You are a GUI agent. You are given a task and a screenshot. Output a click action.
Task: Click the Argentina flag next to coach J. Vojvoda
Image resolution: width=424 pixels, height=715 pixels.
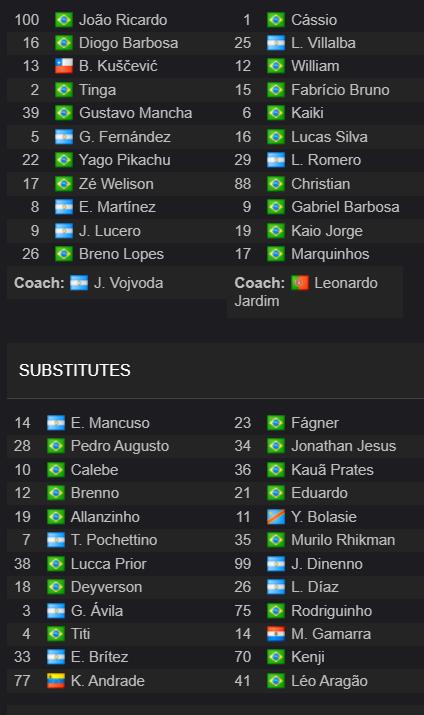[x=79, y=283]
